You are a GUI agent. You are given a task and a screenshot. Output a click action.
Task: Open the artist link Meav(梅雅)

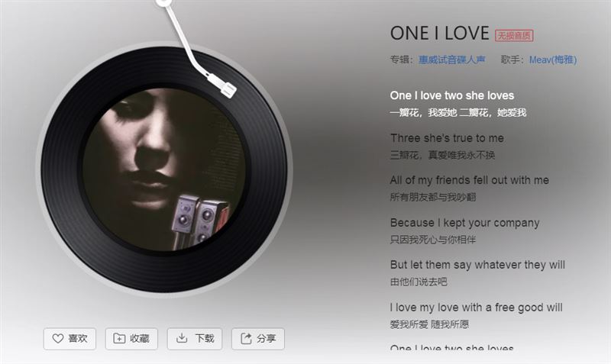(x=552, y=60)
